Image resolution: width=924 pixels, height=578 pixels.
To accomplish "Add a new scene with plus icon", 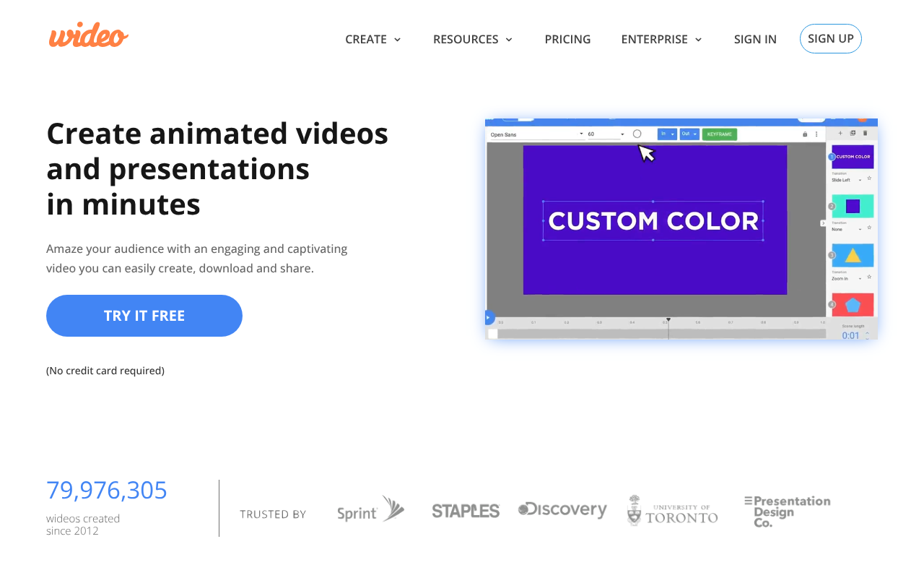I will [840, 134].
